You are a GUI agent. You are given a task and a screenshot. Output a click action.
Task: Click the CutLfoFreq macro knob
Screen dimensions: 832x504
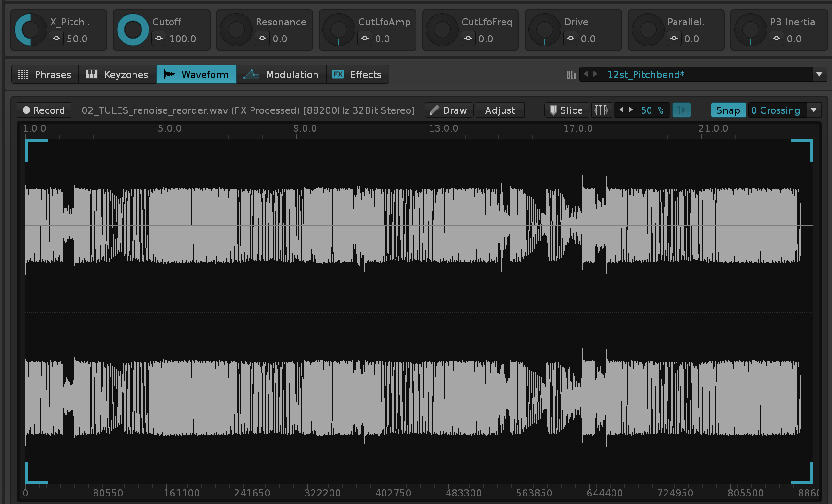[442, 30]
